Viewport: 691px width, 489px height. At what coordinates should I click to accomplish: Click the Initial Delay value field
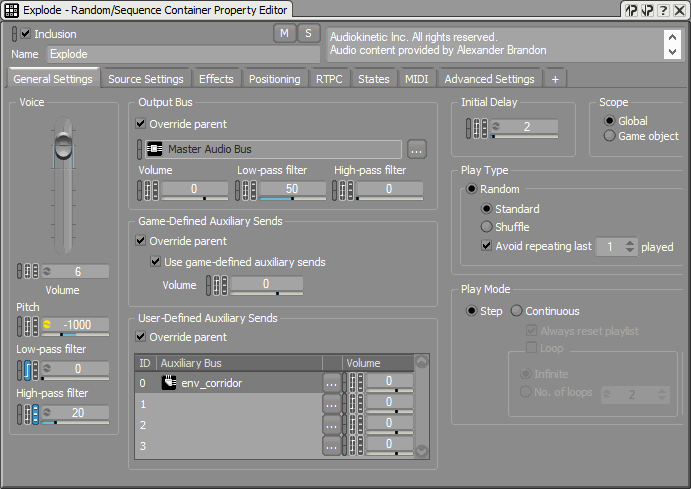(524, 128)
